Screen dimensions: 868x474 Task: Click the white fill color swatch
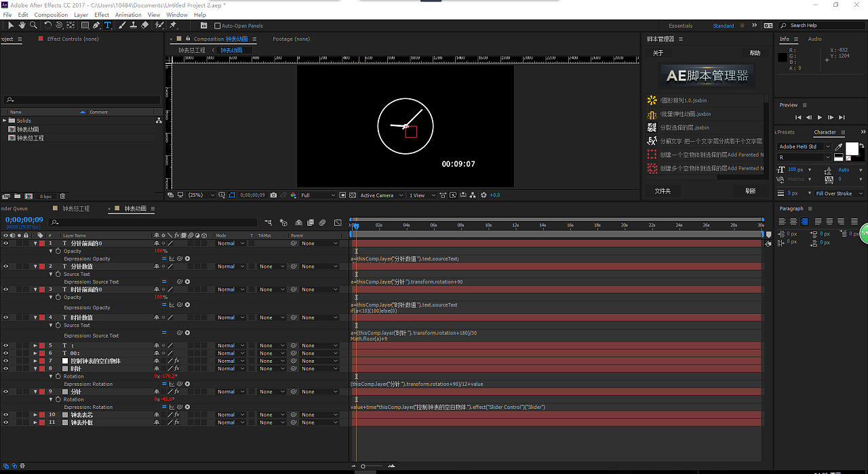click(x=850, y=149)
